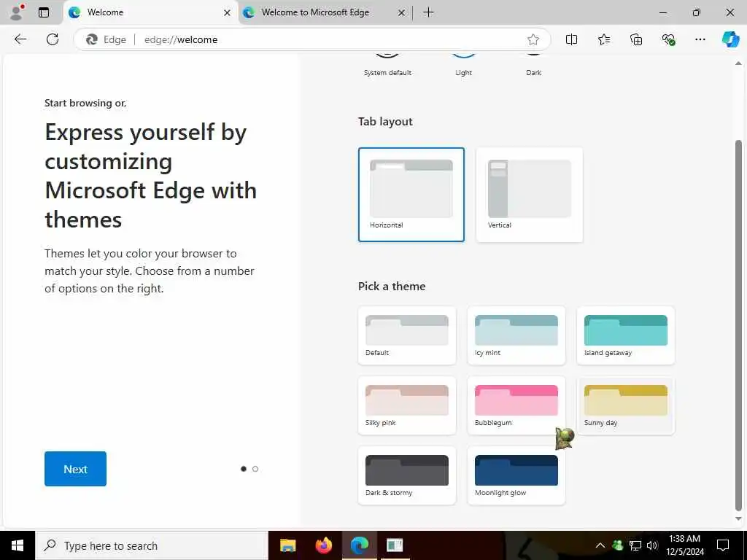Open the network tray icon

coord(635,545)
